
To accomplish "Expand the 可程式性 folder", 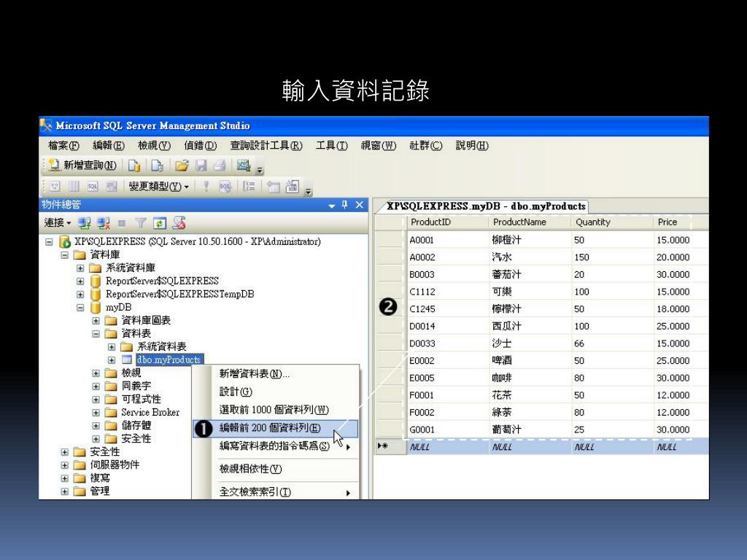I will 96,400.
